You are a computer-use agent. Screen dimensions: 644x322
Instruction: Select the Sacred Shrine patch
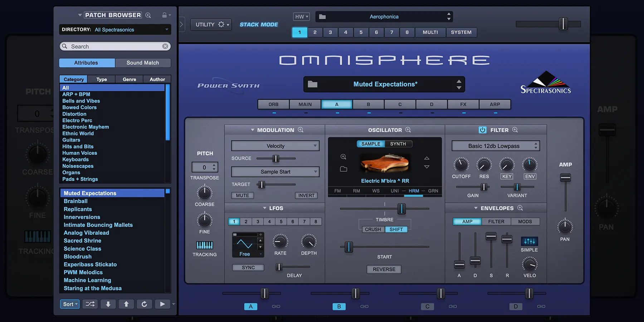[82, 240]
